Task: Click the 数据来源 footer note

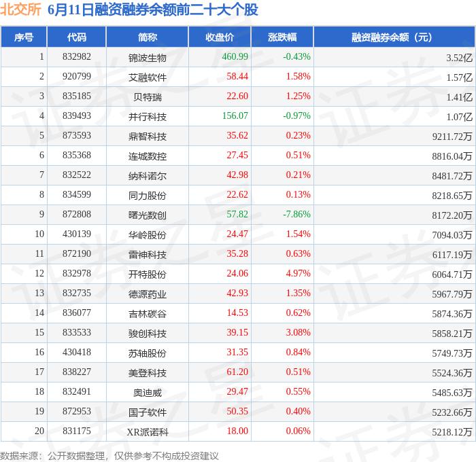Action: coord(109,456)
